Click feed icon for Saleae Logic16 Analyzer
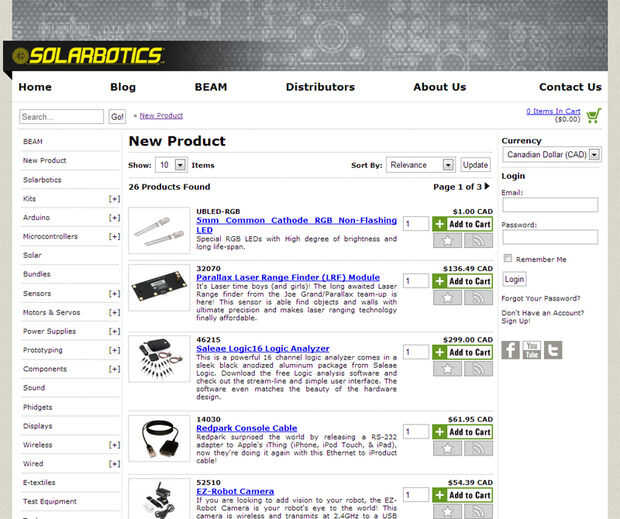The width and height of the screenshot is (620, 519). 478,369
